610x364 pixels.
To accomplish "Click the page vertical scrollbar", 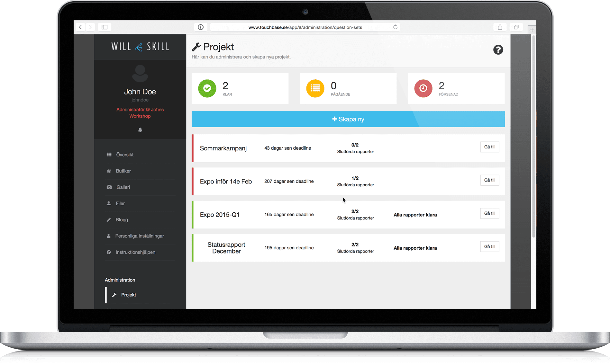I will click(x=534, y=137).
